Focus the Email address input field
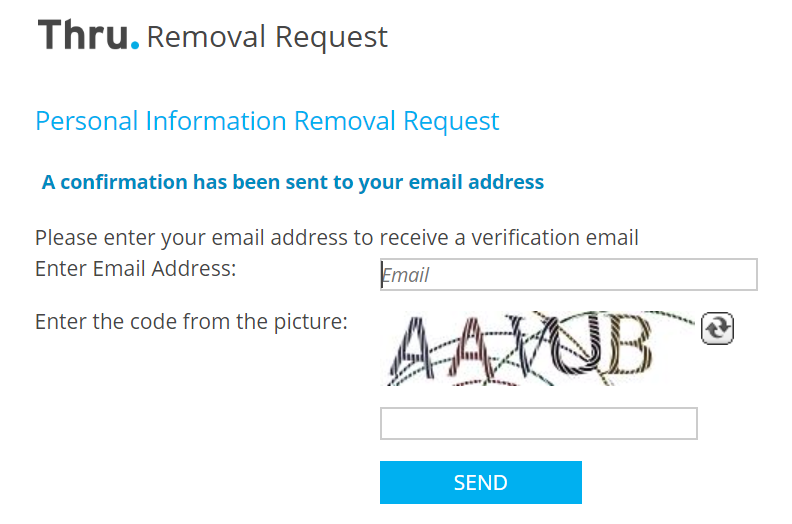Screen dimensions: 792x524 (569, 274)
